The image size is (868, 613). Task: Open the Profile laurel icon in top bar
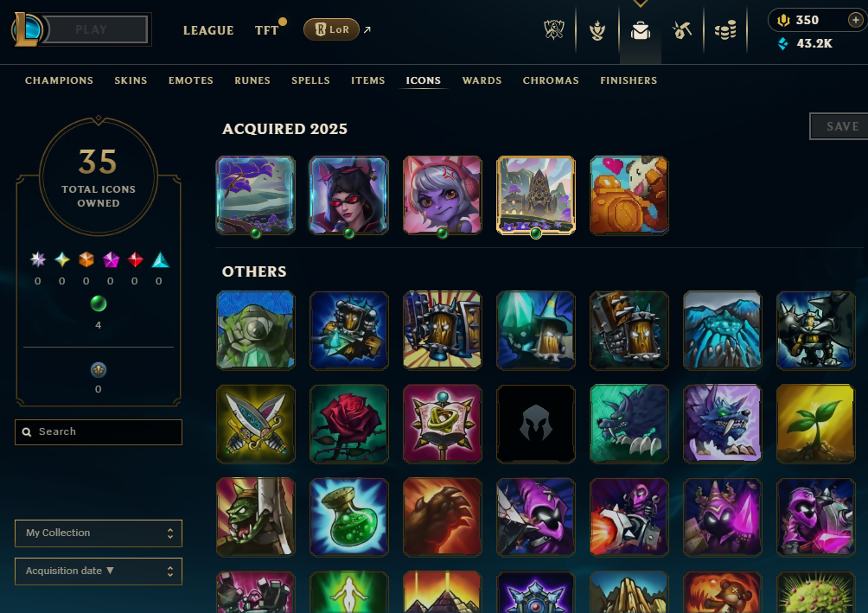click(x=597, y=30)
